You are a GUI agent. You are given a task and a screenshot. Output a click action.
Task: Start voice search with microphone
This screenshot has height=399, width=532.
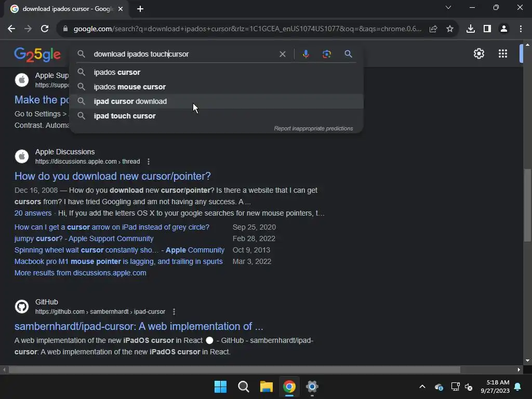pos(305,54)
